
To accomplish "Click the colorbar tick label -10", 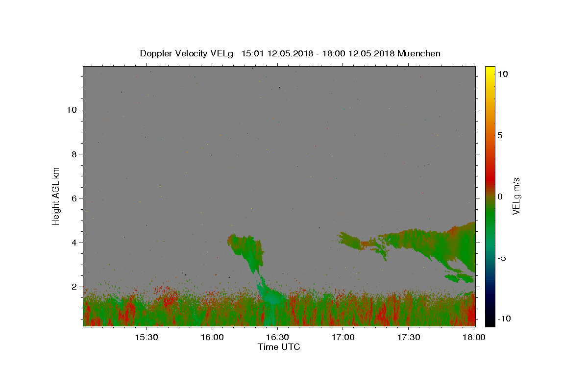I will 504,318.
